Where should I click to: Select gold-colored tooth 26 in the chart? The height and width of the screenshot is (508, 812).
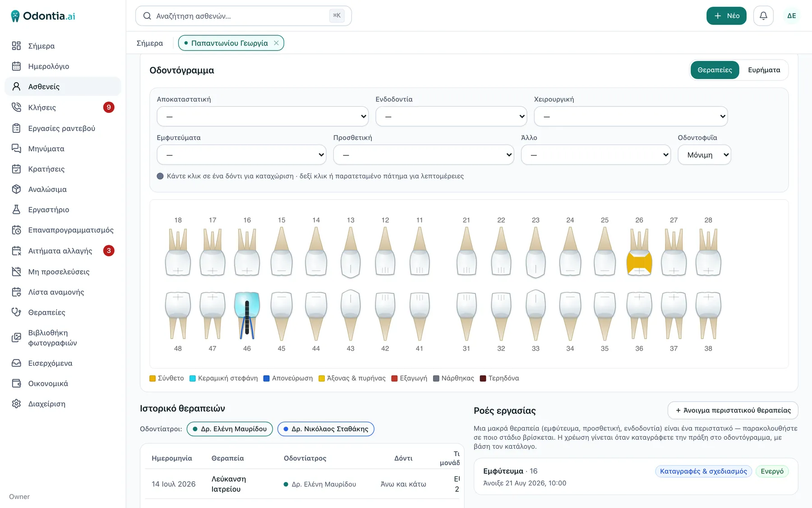[639, 252]
